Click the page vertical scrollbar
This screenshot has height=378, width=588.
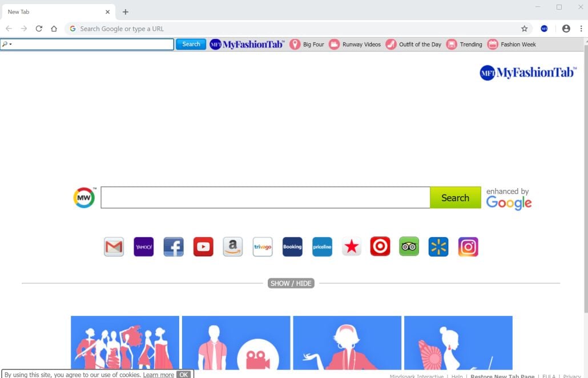(x=586, y=180)
